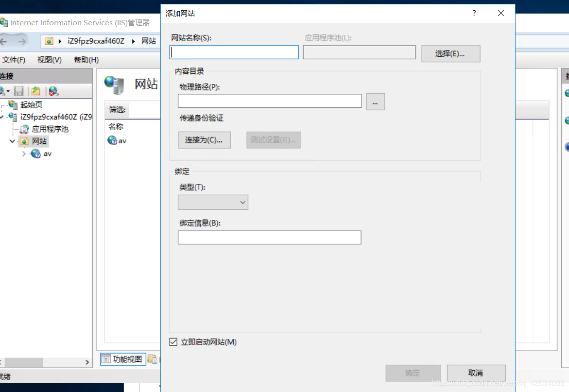Open the 帮助(H) menu
Viewport: 569px width, 392px height.
[86, 60]
